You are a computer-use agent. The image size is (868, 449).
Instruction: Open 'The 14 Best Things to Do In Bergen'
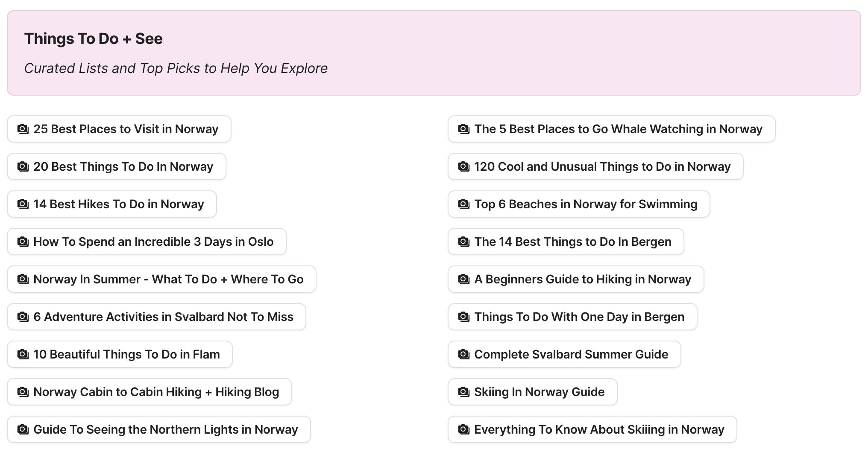(566, 242)
